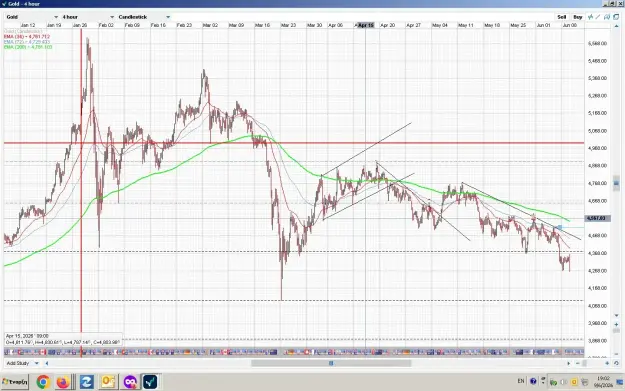
Task: Open the purple owl-eyes app in taskbar
Action: [130, 382]
